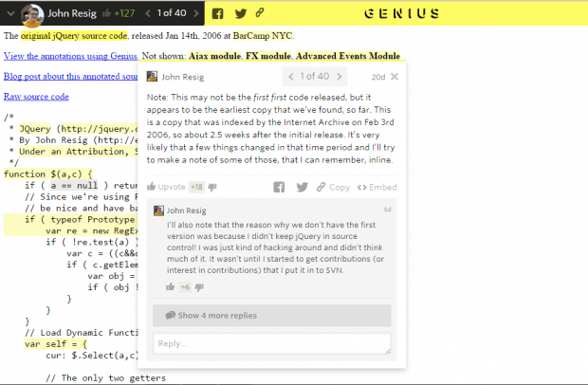Image resolution: width=588 pixels, height=385 pixels.
Task: Click the 20d timestamp on the annotation
Action: (378, 77)
